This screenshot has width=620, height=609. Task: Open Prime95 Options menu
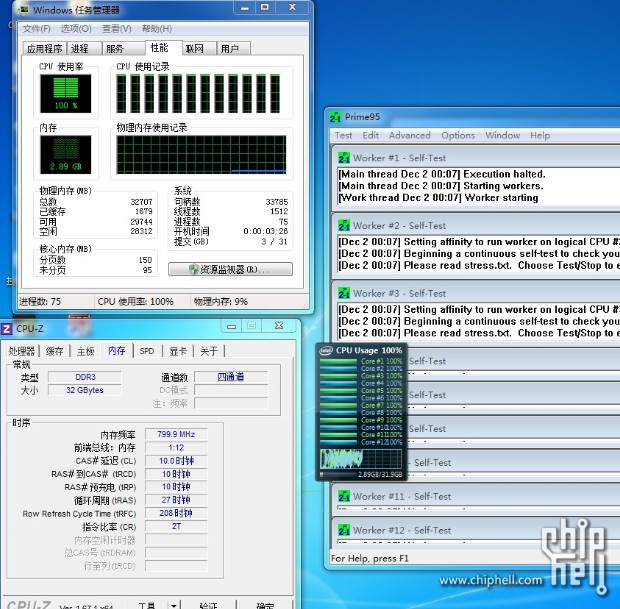(x=458, y=135)
